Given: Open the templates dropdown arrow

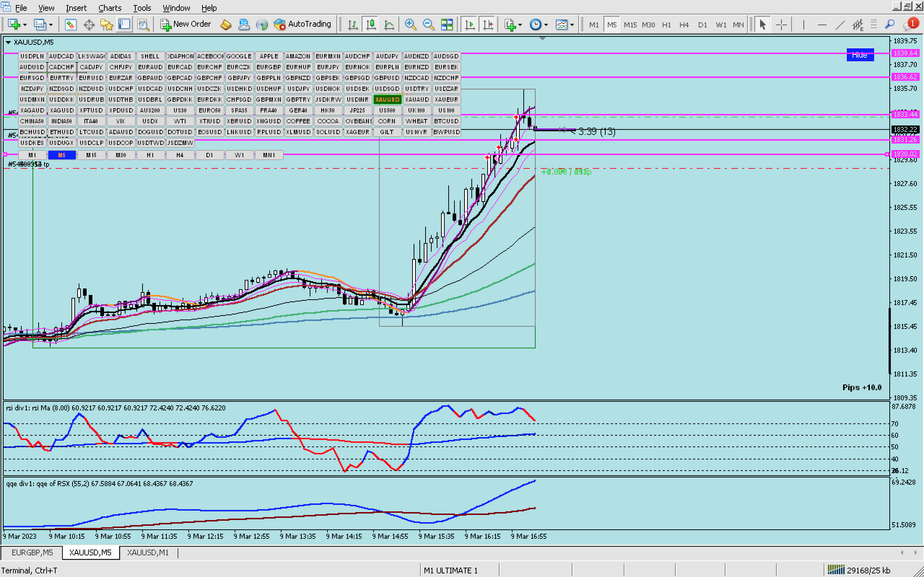Looking at the screenshot, I should pyautogui.click(x=572, y=25).
